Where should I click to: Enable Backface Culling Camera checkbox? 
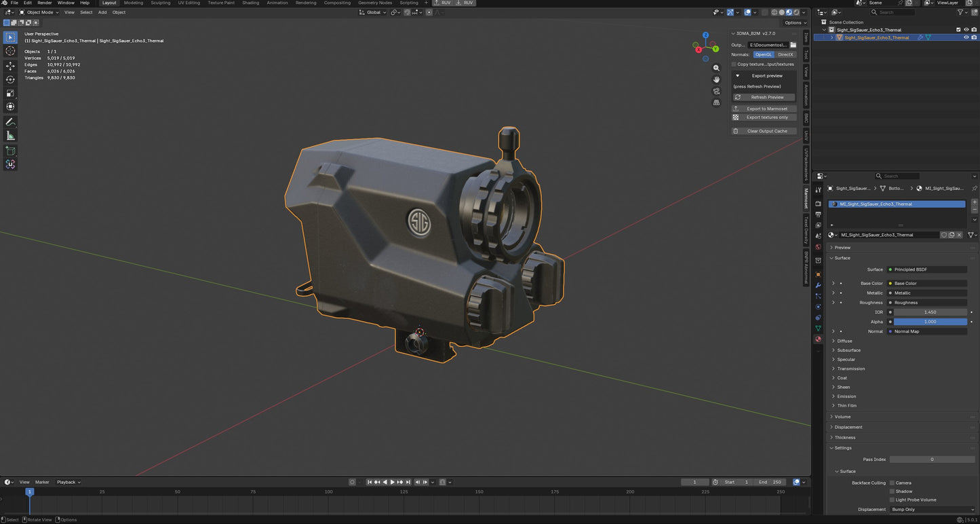[893, 483]
